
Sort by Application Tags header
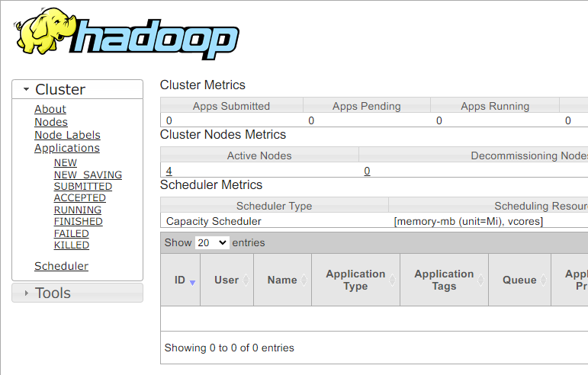444,280
